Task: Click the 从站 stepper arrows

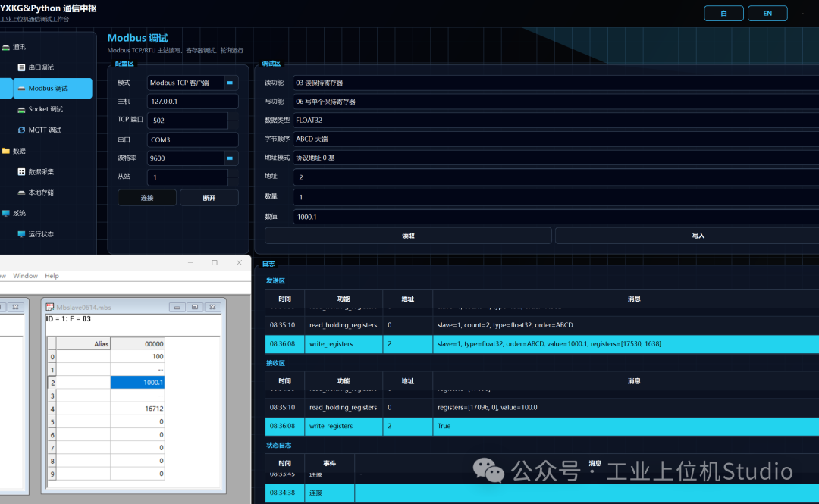Action: [x=234, y=177]
